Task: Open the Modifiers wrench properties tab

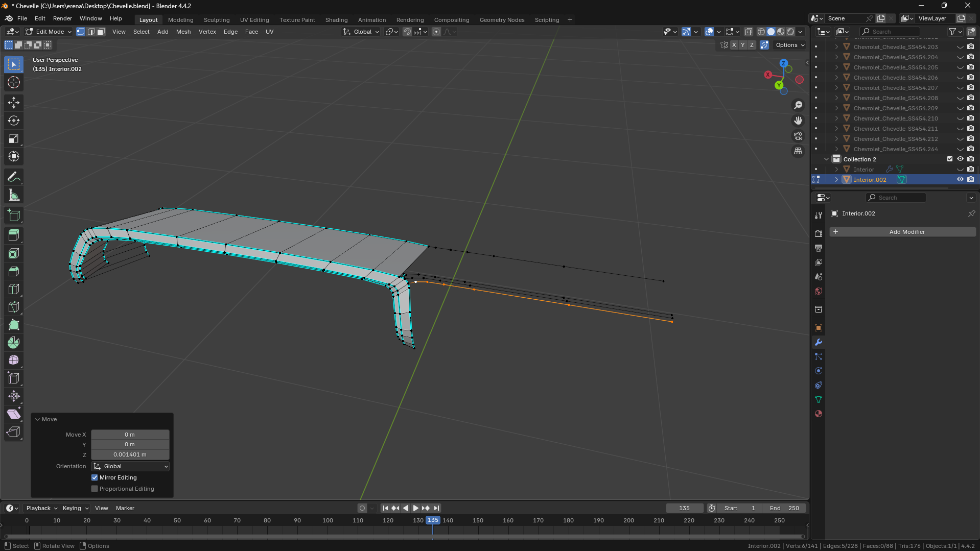Action: click(819, 342)
